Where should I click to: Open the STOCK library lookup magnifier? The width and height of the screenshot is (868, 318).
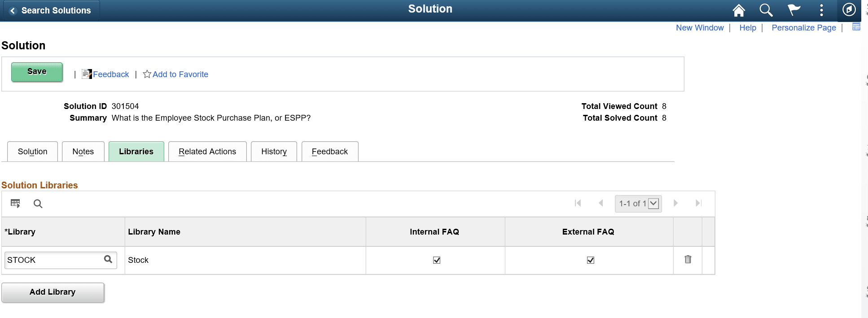tap(108, 260)
